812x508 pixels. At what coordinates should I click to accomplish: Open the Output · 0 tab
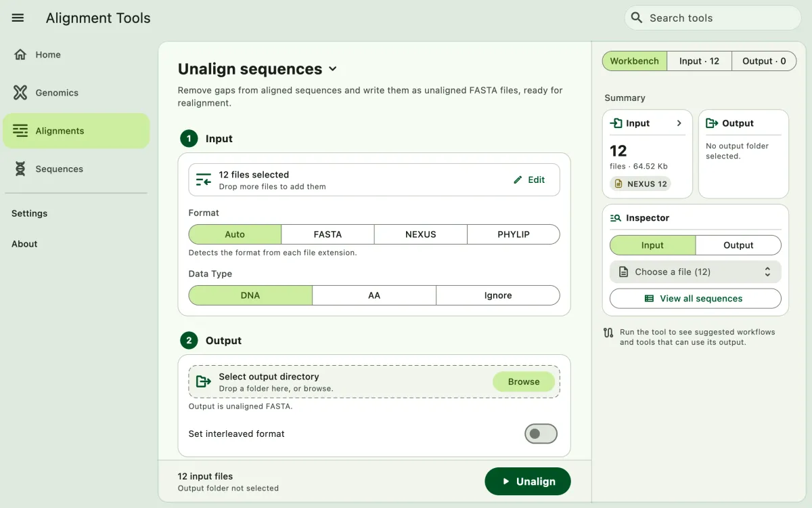[x=764, y=61]
